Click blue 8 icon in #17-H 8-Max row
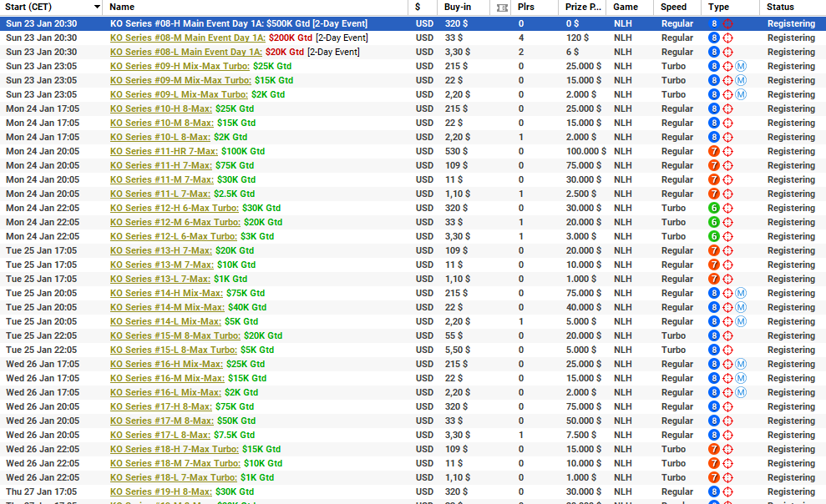The width and height of the screenshot is (826, 504). [714, 407]
